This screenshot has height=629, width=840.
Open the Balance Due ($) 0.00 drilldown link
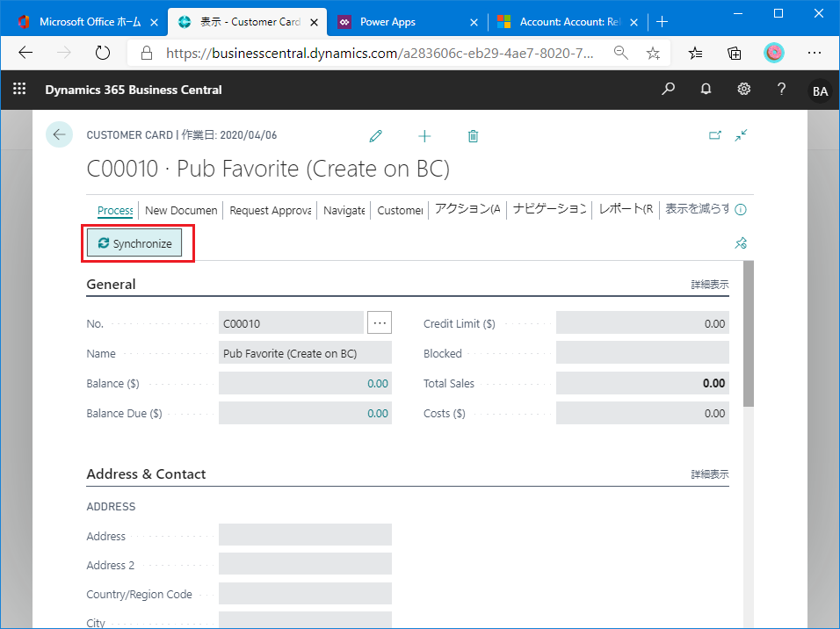click(378, 413)
